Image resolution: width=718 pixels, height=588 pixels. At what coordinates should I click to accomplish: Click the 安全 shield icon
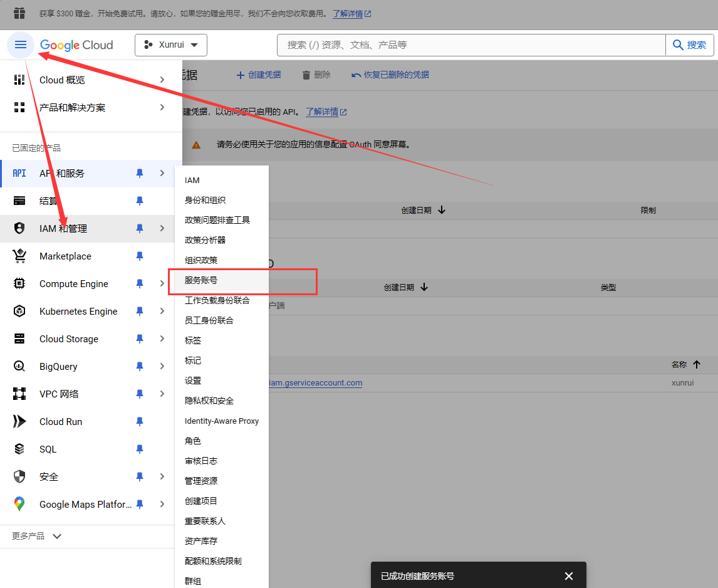[19, 476]
